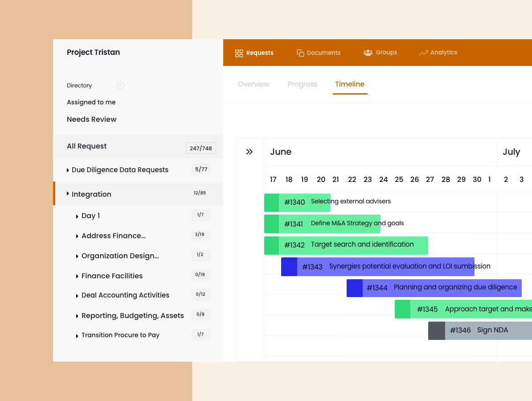The width and height of the screenshot is (532, 401).
Task: Click the Analytics trend arrow icon
Action: pyautogui.click(x=423, y=53)
